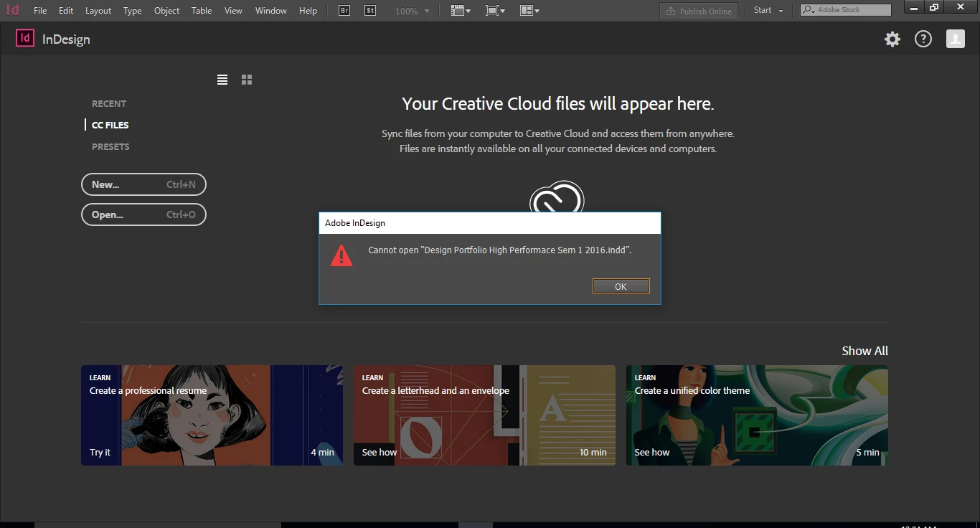This screenshot has height=528, width=980.
Task: Open the Window menu
Action: 271,11
